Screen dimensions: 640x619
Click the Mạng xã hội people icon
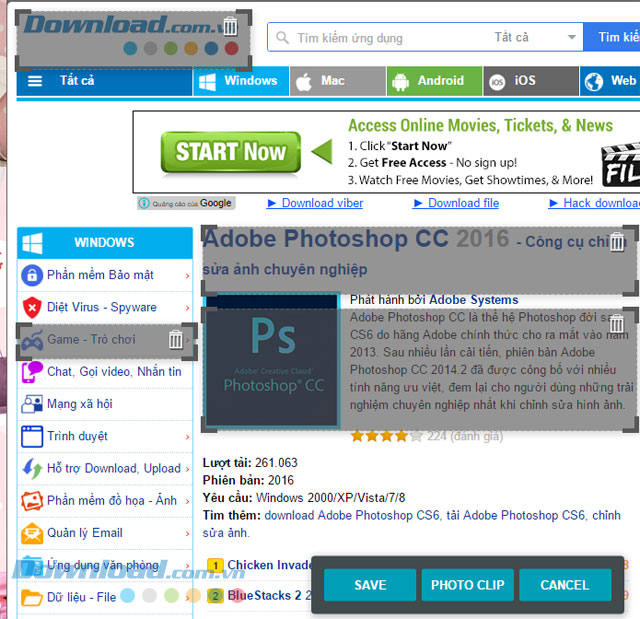32,404
